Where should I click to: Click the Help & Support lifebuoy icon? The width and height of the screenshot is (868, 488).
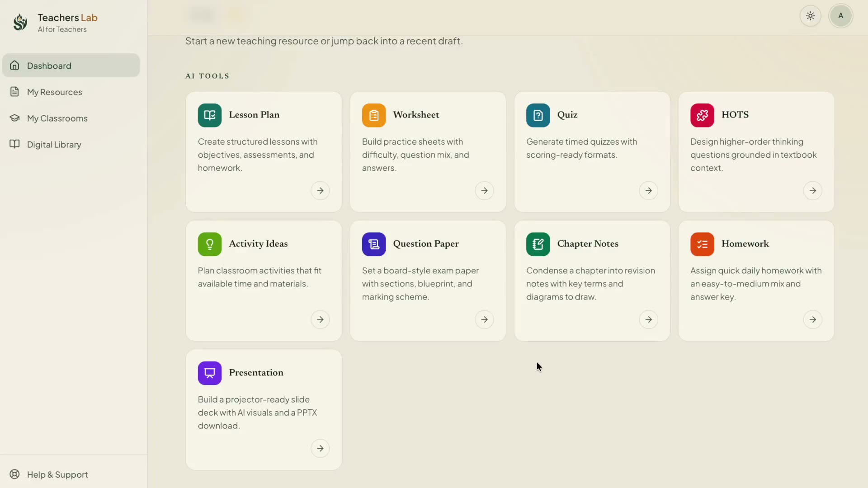click(14, 474)
